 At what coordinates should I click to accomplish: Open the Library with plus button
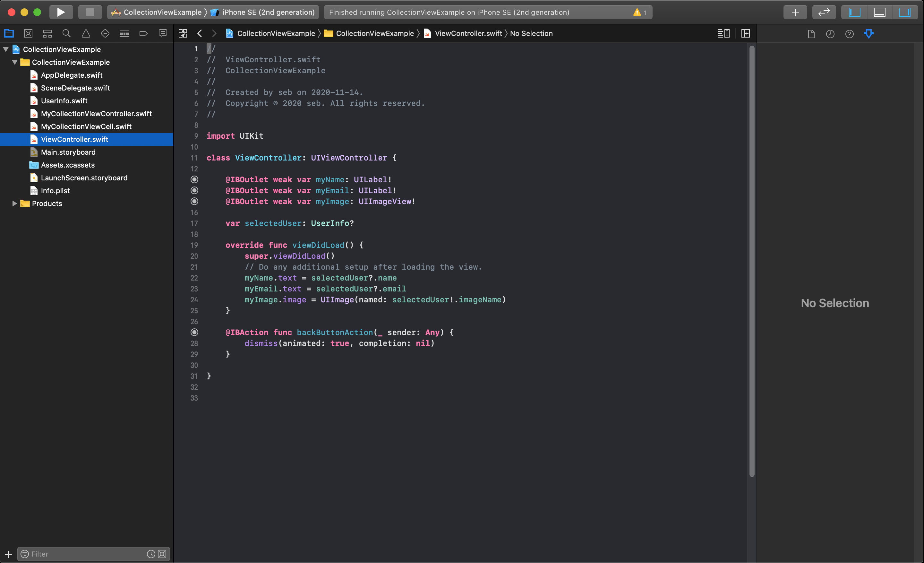[795, 12]
